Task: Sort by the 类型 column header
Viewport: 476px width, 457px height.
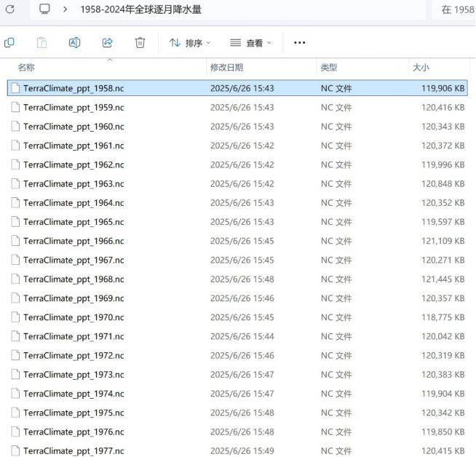Action: (329, 68)
